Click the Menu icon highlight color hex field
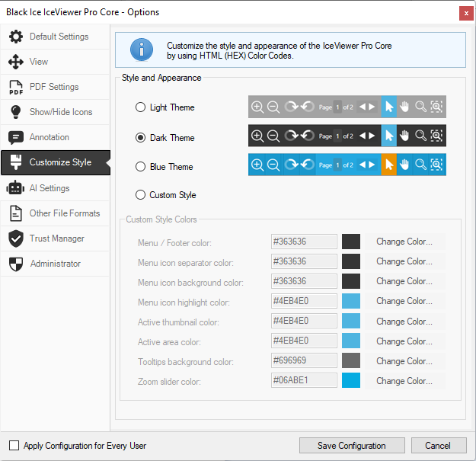 tap(304, 301)
